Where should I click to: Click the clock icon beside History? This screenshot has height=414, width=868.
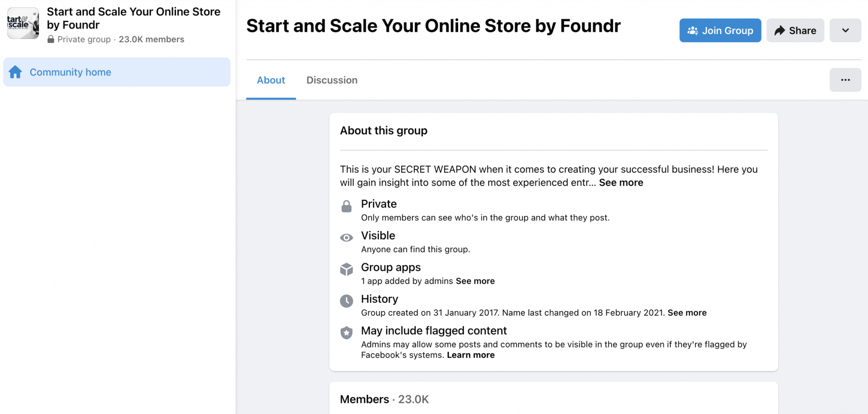(346, 301)
